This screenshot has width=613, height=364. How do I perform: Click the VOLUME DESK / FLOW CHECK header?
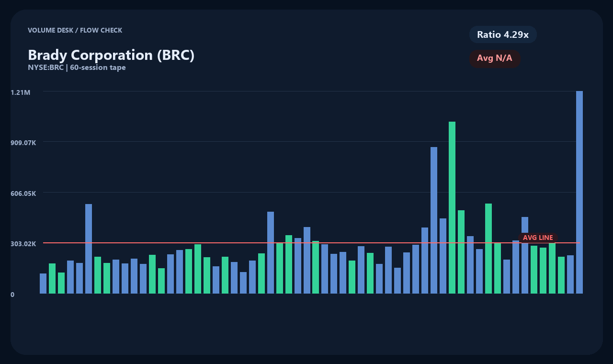pyautogui.click(x=75, y=30)
